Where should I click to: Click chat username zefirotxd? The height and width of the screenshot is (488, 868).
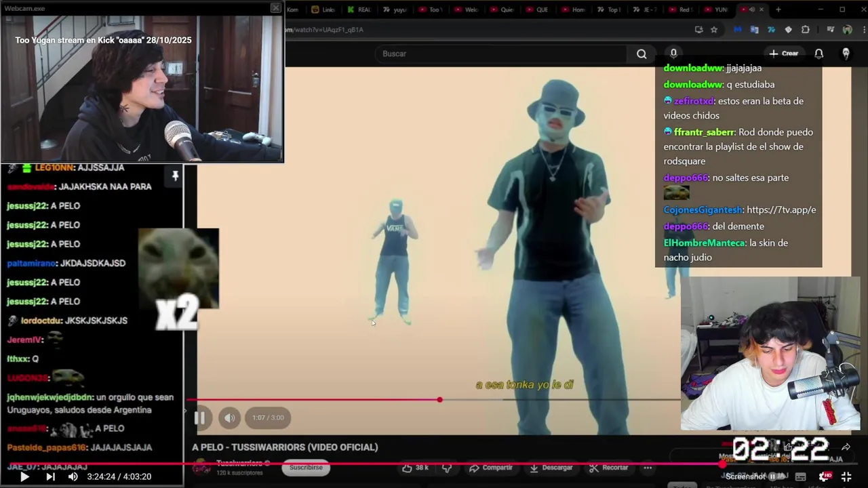pyautogui.click(x=694, y=101)
